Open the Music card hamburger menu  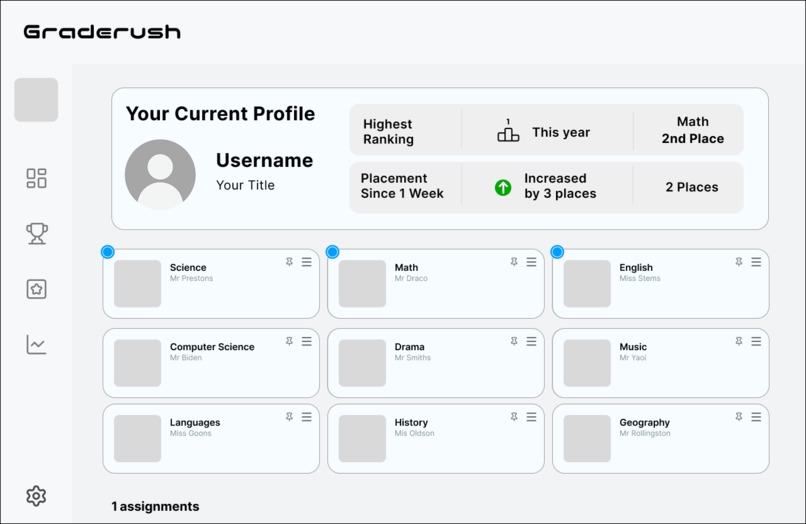point(756,341)
